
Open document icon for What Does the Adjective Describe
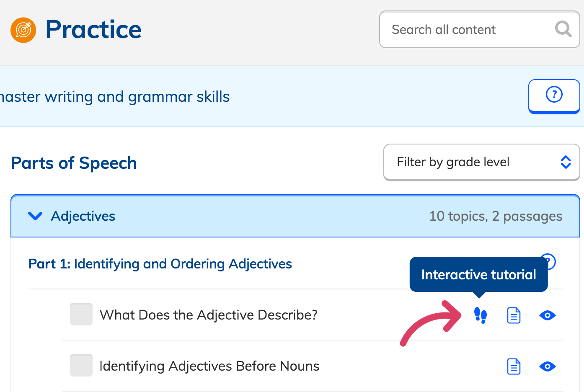tap(514, 315)
